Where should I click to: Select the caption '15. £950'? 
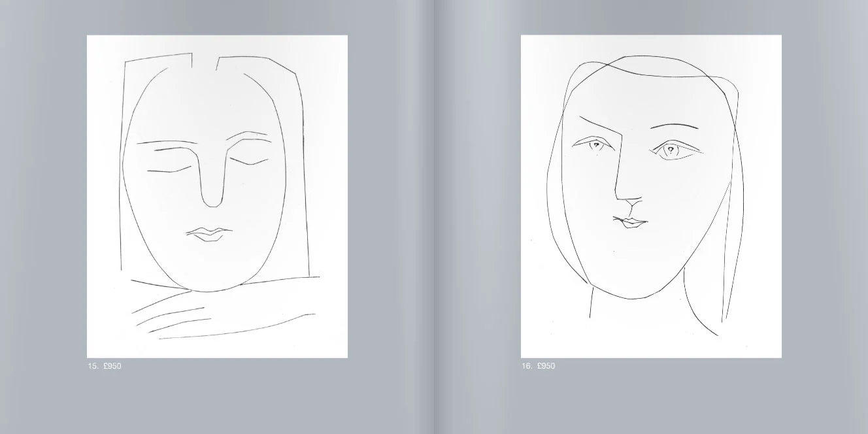click(x=105, y=366)
